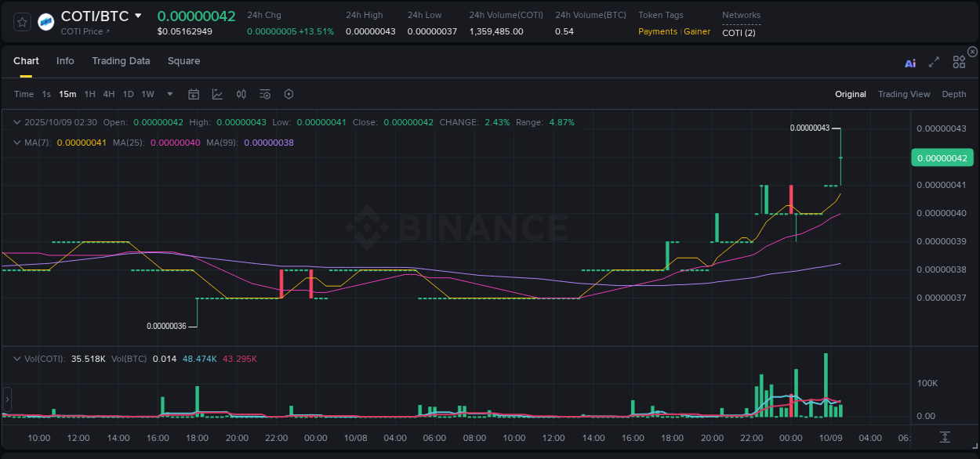
Task: Click the current price label 0.00000042
Action: (942, 157)
